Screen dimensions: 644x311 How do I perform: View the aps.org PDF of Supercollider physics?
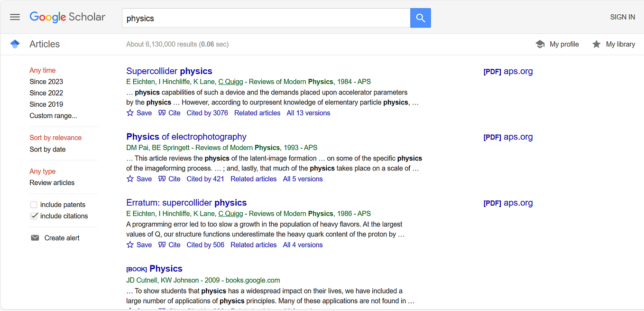pyautogui.click(x=508, y=71)
